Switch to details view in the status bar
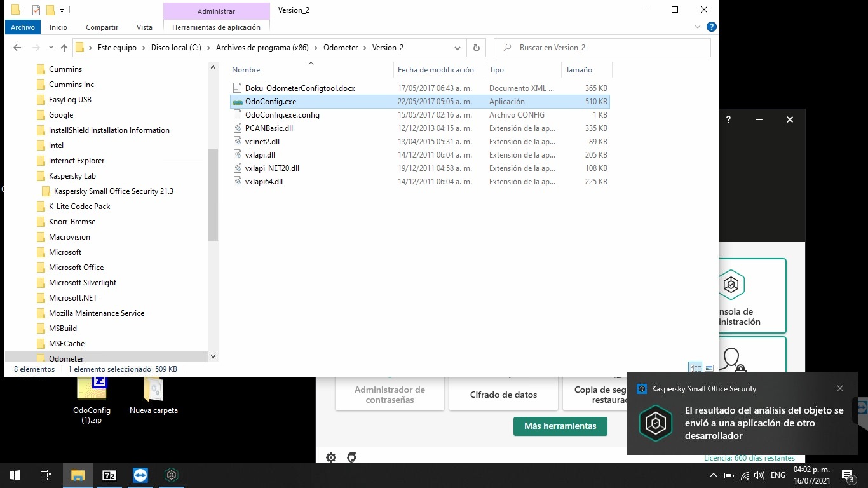The image size is (868, 488). coord(695,368)
